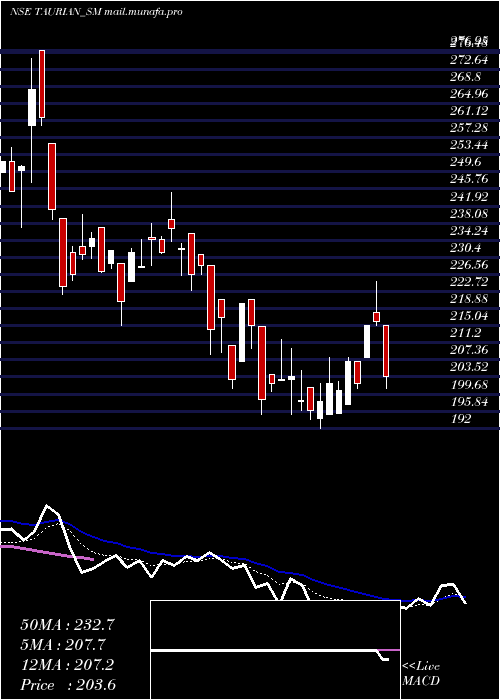Select the 195.84 price axis label

point(469,402)
